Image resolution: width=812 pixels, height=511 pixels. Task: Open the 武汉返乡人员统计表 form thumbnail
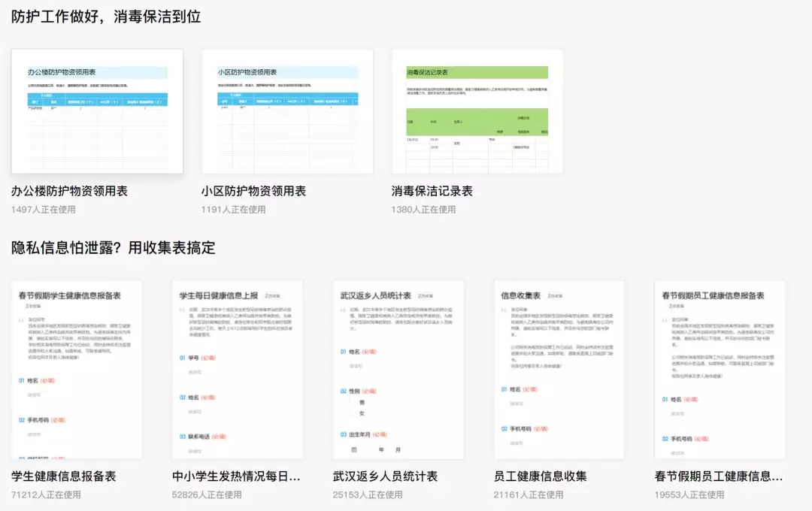pos(398,370)
